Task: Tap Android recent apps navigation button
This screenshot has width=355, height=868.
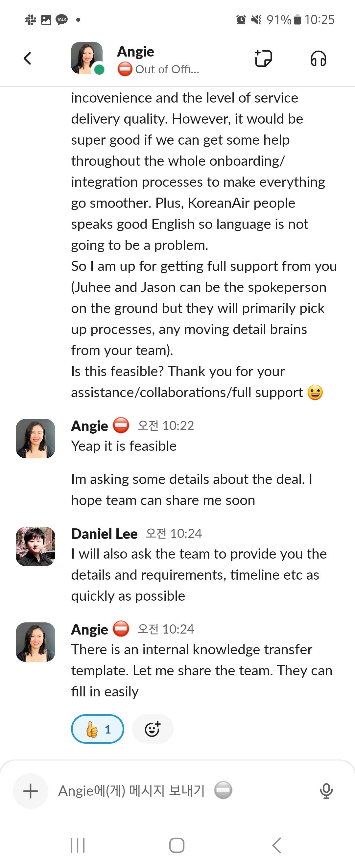Action: [78, 845]
